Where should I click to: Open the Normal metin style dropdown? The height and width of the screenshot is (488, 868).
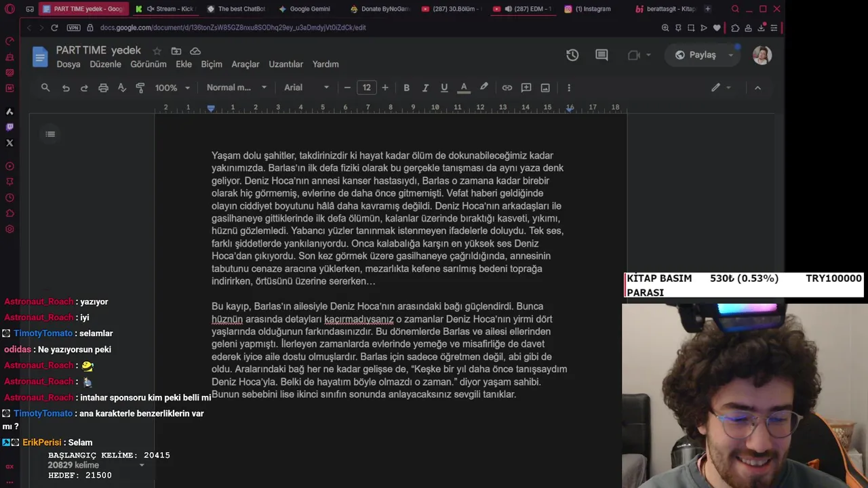(x=237, y=87)
